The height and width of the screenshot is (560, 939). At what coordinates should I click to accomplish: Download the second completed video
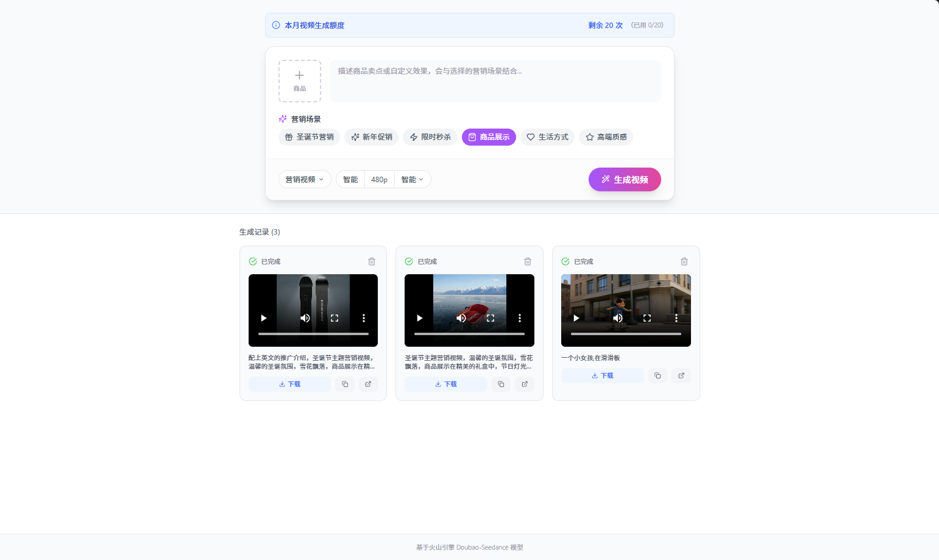tap(445, 384)
